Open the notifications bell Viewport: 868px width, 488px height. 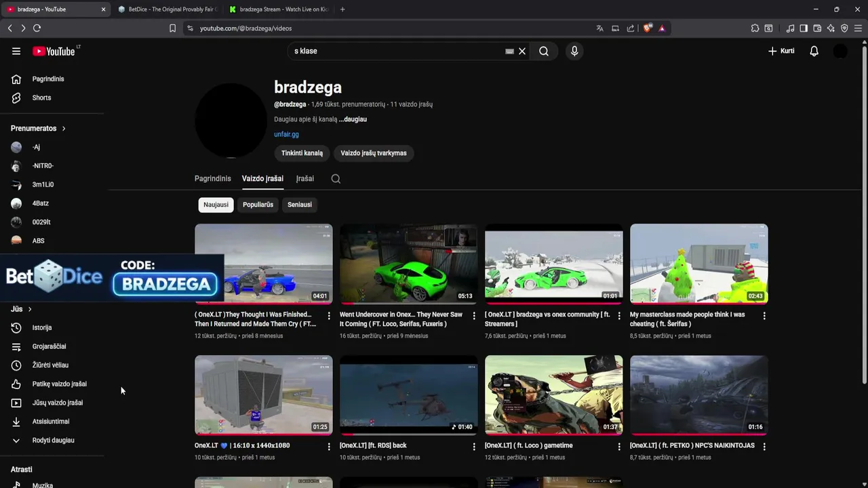click(x=814, y=51)
